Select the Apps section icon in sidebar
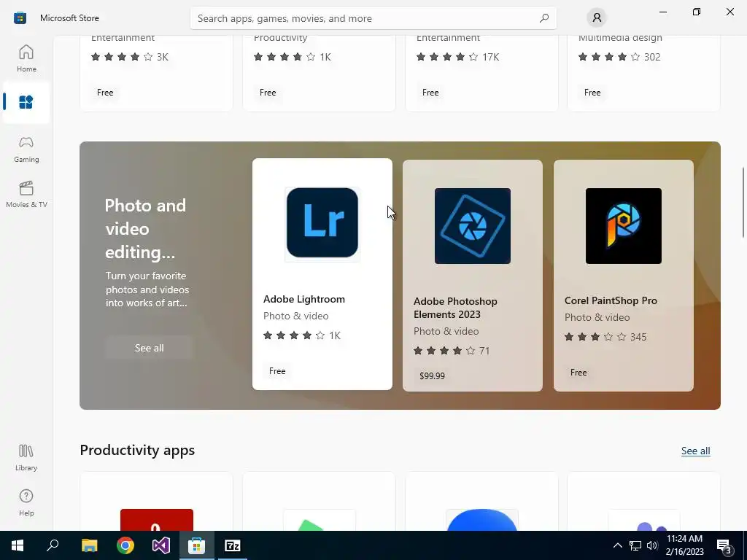 tap(26, 102)
